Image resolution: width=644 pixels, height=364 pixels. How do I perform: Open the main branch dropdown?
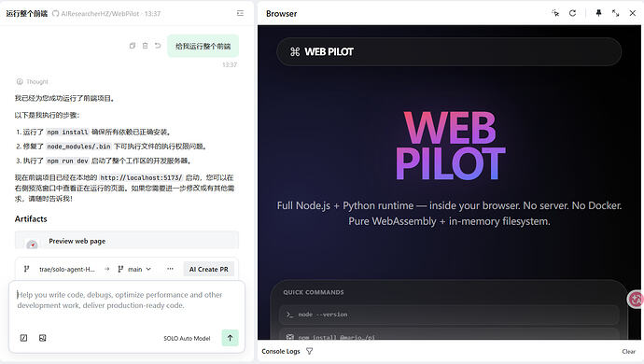pyautogui.click(x=134, y=269)
